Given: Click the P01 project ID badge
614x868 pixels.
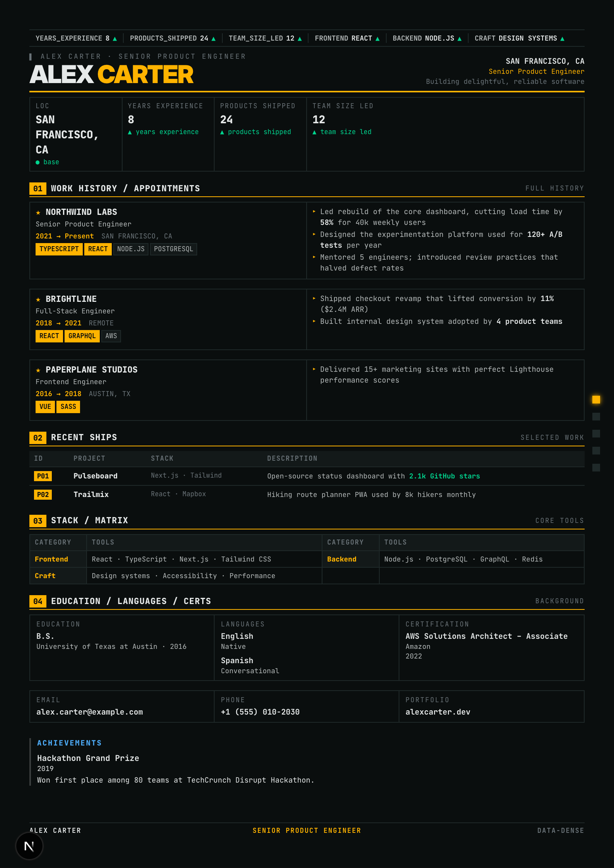Looking at the screenshot, I should tap(43, 476).
